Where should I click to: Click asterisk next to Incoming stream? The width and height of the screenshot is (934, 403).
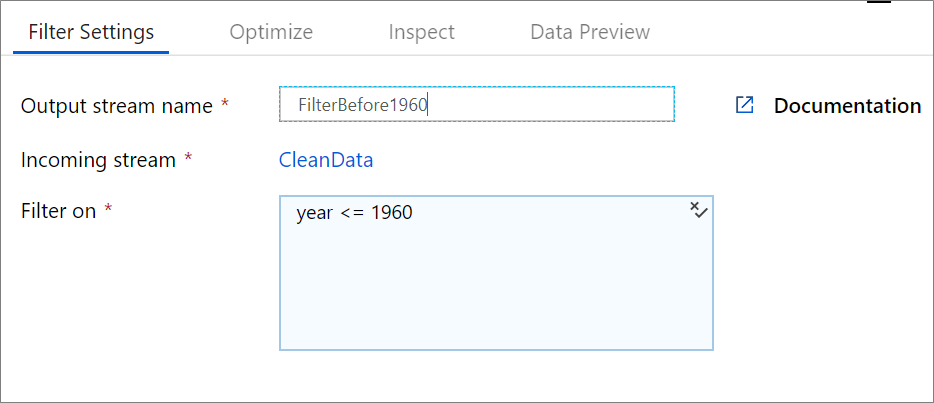(188, 158)
